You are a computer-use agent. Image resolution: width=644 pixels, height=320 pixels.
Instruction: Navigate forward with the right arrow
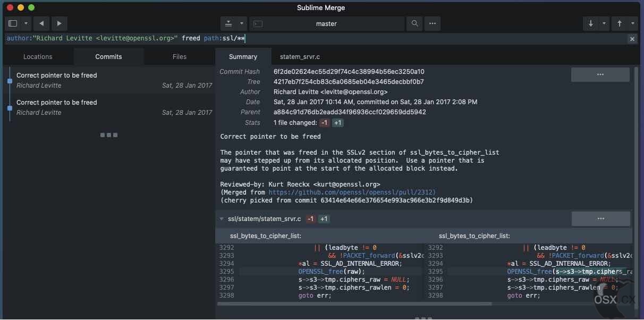pos(59,23)
